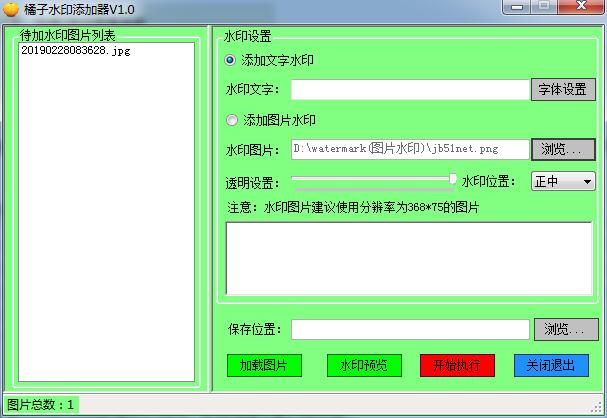Click the 水印预览 preview button
The height and width of the screenshot is (418, 607).
(x=364, y=365)
